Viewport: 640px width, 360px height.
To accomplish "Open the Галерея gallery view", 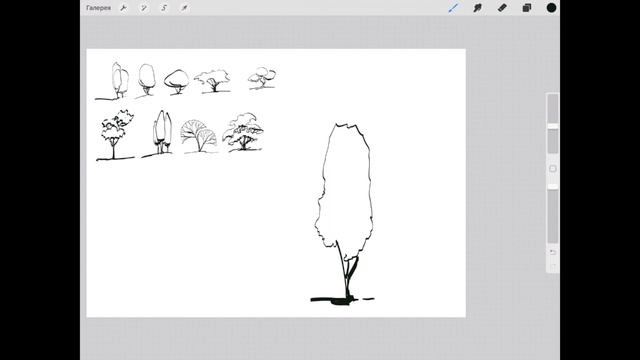I will tap(98, 8).
